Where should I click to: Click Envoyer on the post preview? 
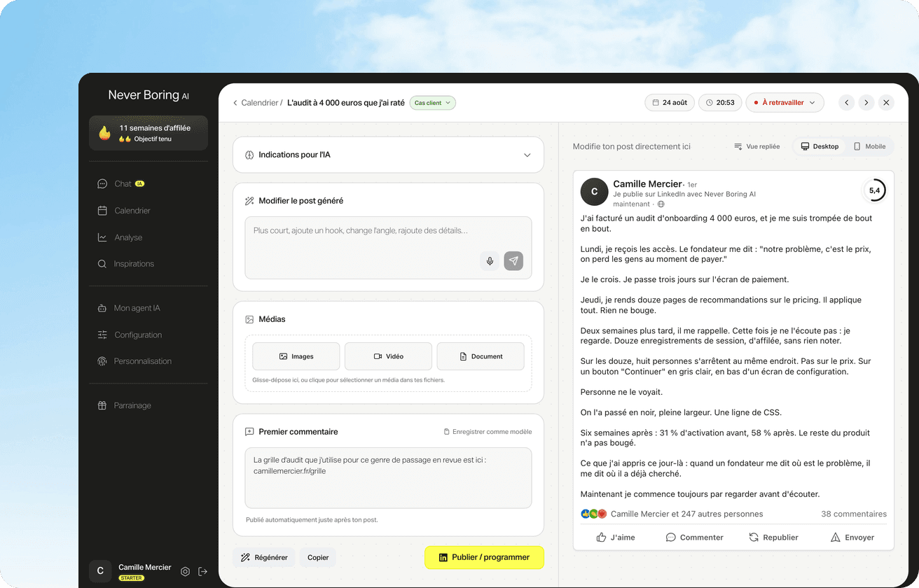(852, 538)
